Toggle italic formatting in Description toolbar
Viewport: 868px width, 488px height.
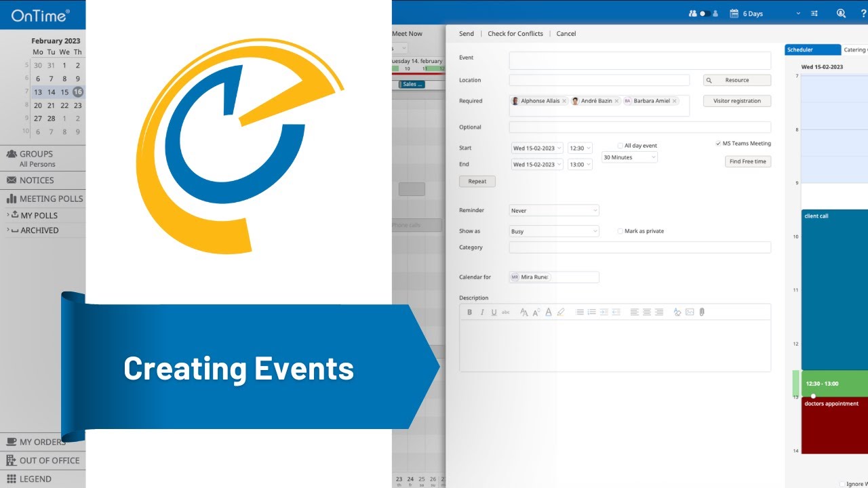tap(482, 312)
